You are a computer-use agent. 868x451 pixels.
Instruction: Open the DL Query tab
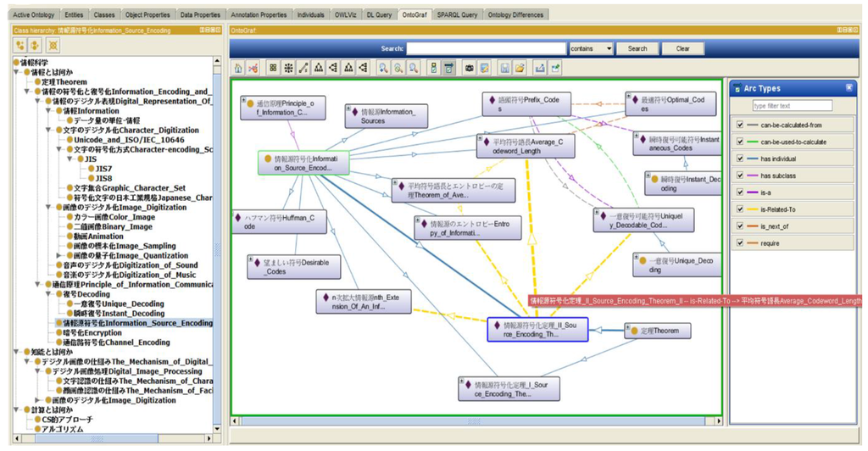point(378,15)
